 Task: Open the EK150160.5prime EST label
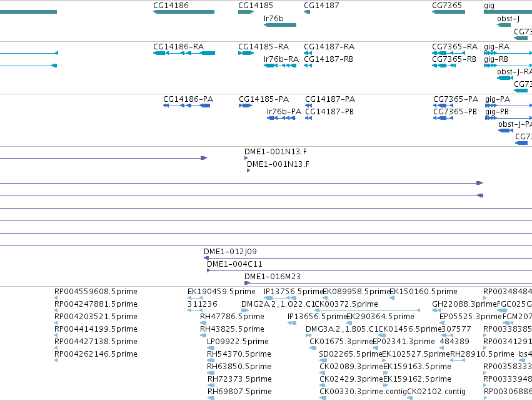[x=423, y=292]
